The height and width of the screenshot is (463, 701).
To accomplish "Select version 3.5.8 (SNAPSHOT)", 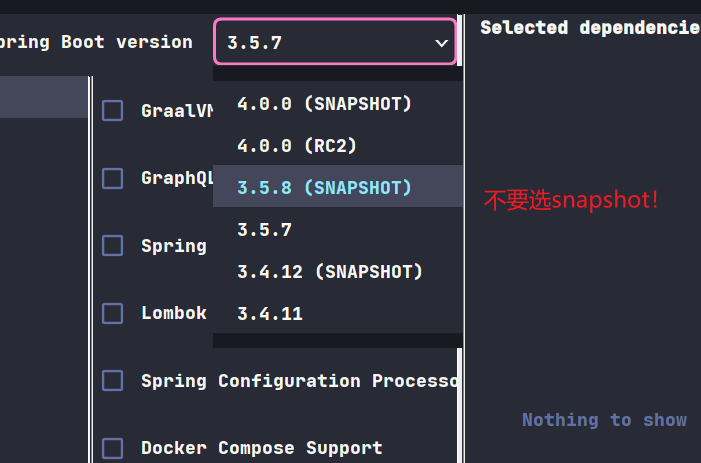I will click(338, 187).
